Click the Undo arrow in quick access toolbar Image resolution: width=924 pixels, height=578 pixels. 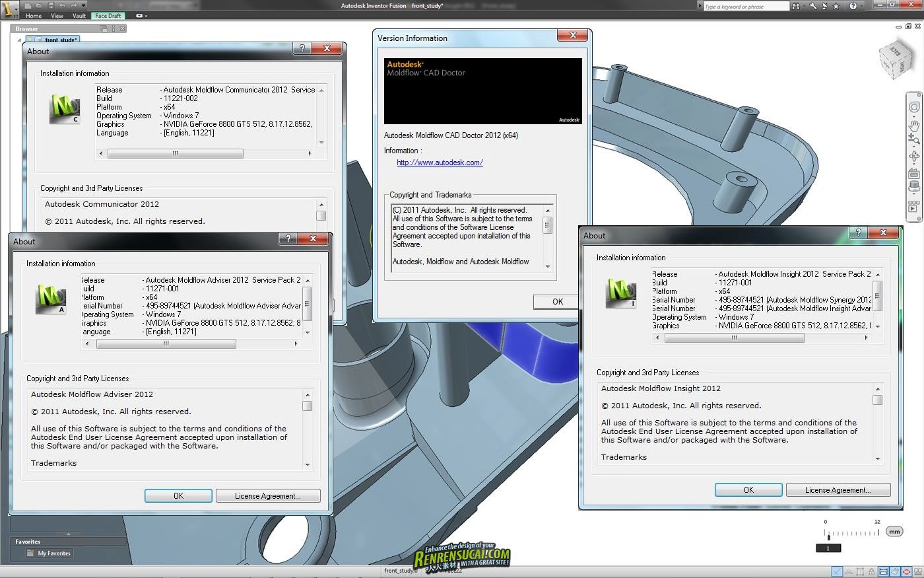point(63,6)
